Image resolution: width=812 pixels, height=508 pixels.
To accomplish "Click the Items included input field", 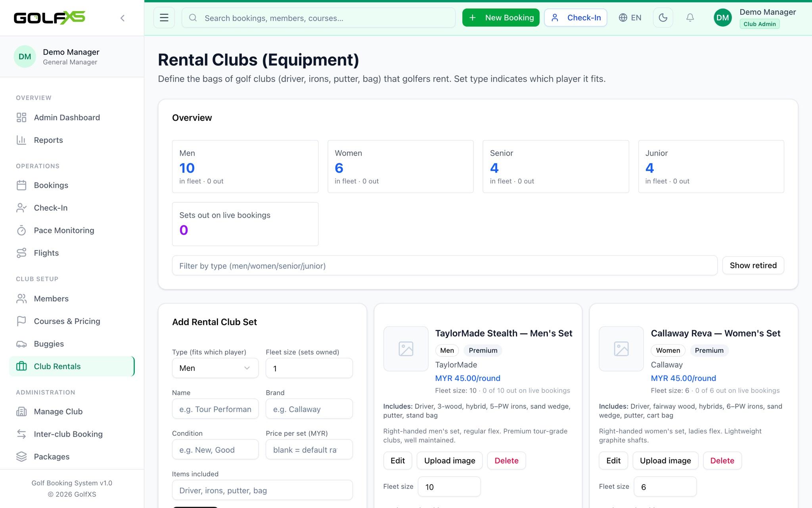I will click(262, 490).
